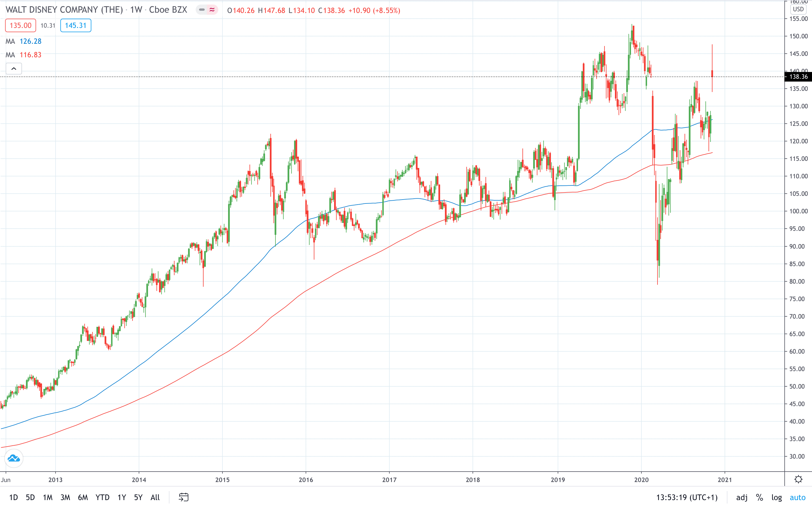Select the red MA 116.83 legend
812x508 pixels.
[23, 55]
